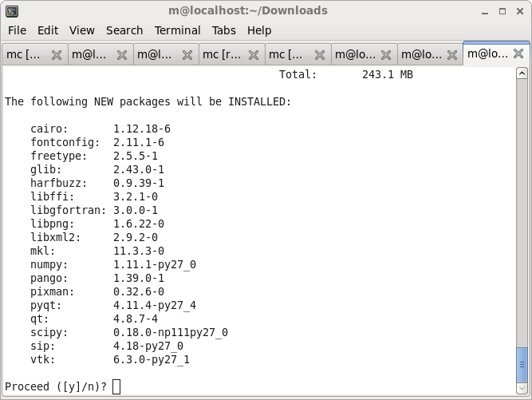Image resolution: width=532 pixels, height=400 pixels.
Task: Click the scrollbar up arrow
Action: 522,73
